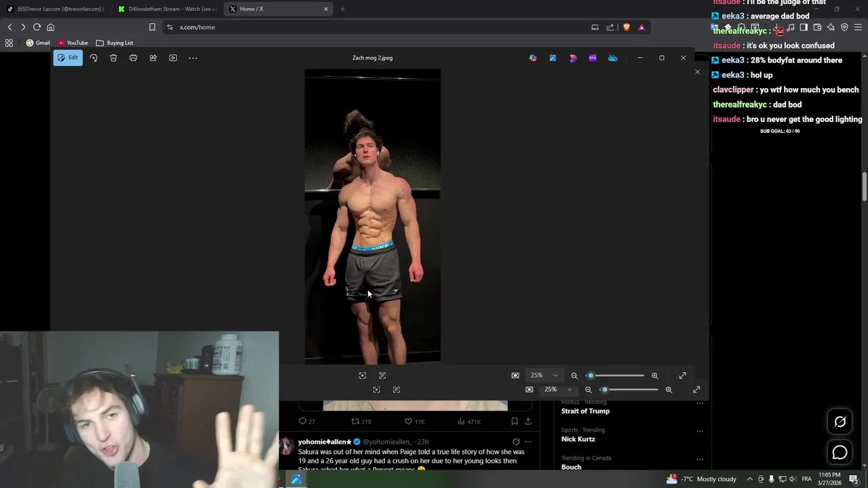Open Brave Shields lion icon
The width and height of the screenshot is (868, 488).
(626, 27)
